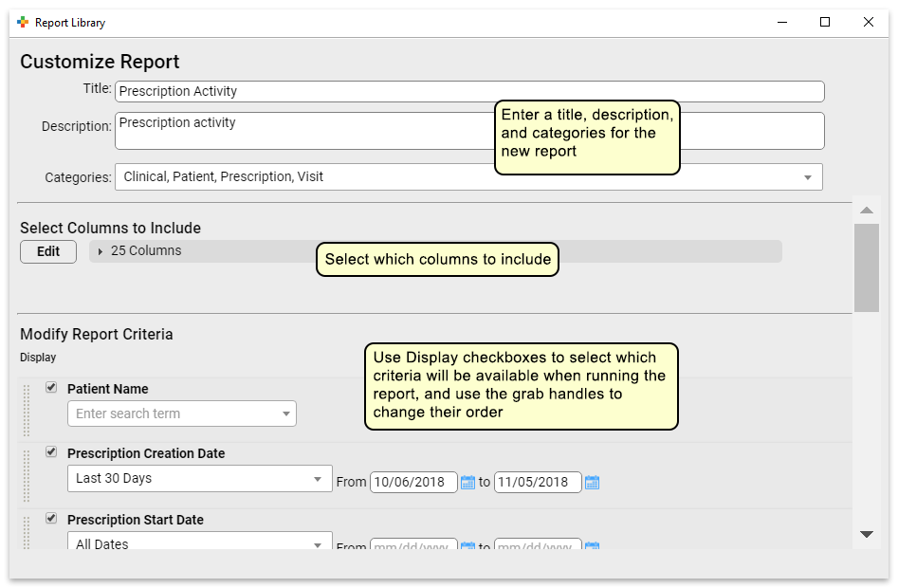Open the Last 30 Days dropdown
The image size is (898, 588).
pos(319,479)
